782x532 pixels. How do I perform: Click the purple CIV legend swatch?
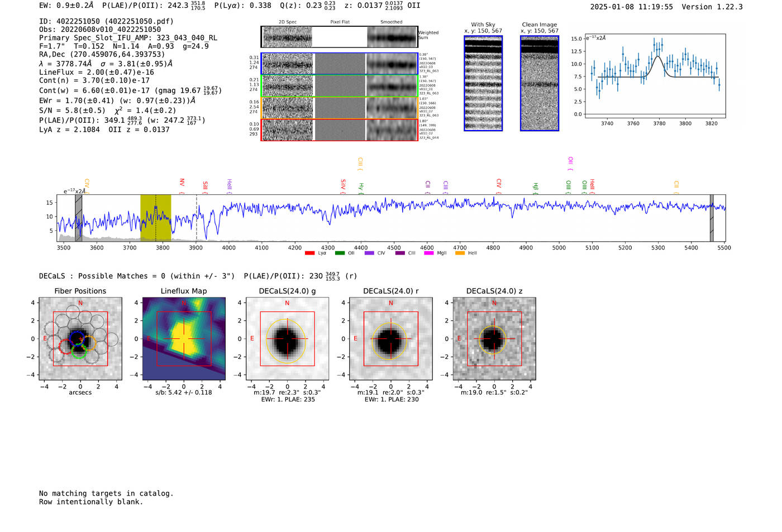[x=369, y=253]
